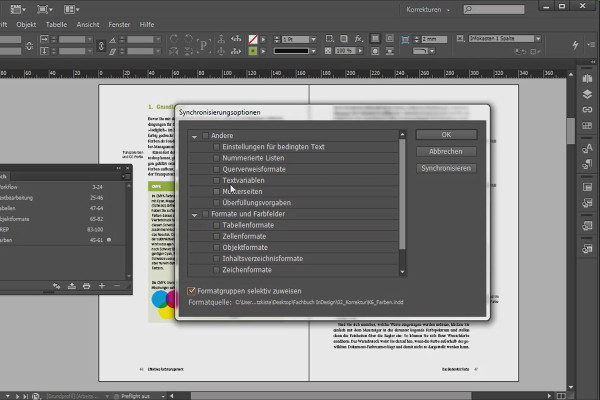Print the book icon in Book panel
This screenshot has height=400, width=600.
[x=86, y=286]
